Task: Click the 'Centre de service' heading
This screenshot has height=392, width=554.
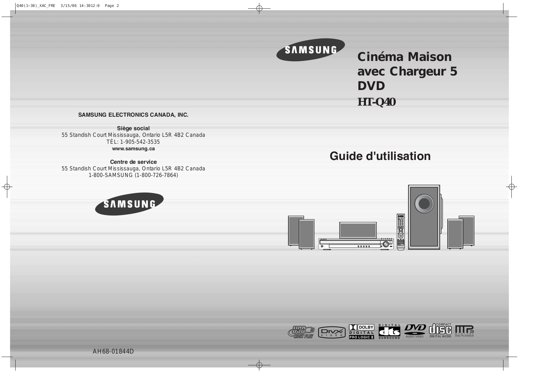Action: pyautogui.click(x=133, y=162)
